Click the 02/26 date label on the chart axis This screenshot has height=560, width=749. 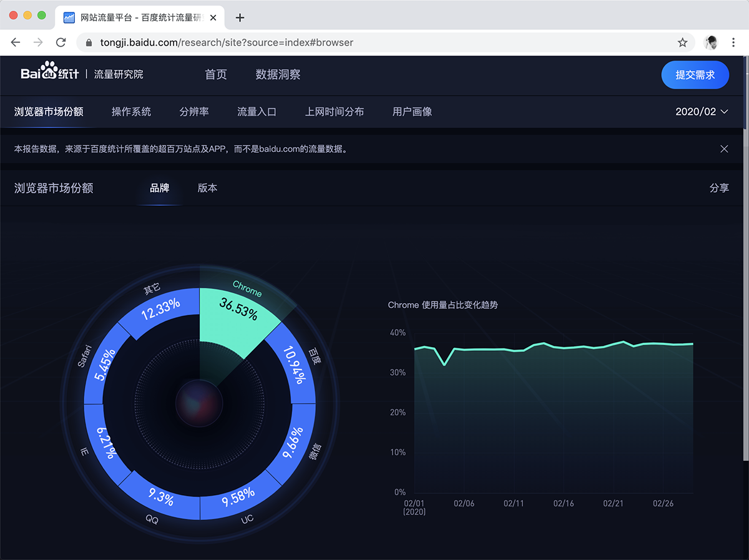tap(663, 503)
